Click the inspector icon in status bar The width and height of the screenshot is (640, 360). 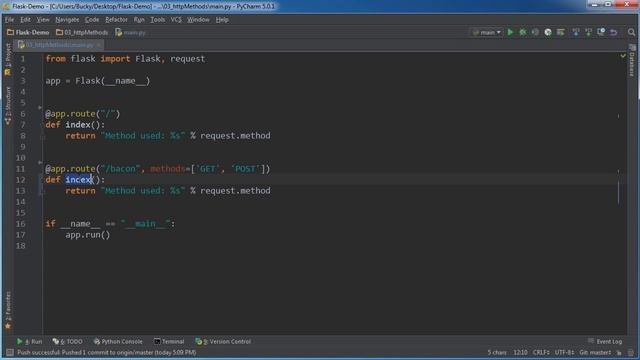tap(631, 352)
